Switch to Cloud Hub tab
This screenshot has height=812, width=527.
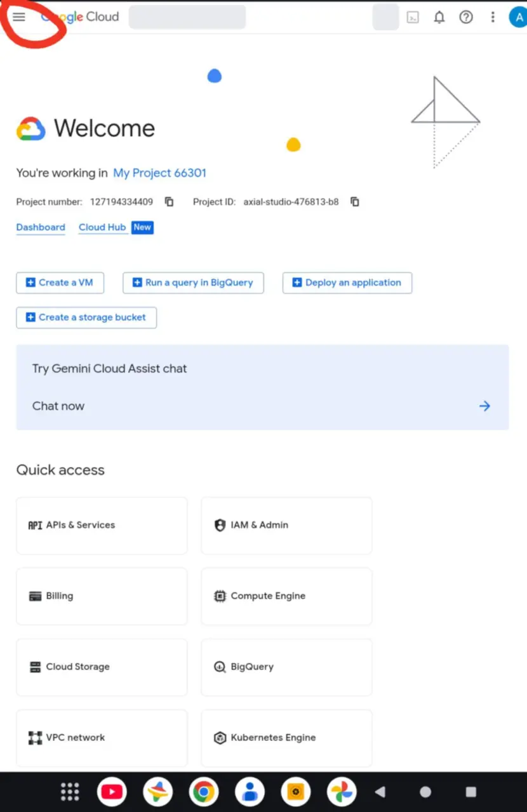(102, 227)
